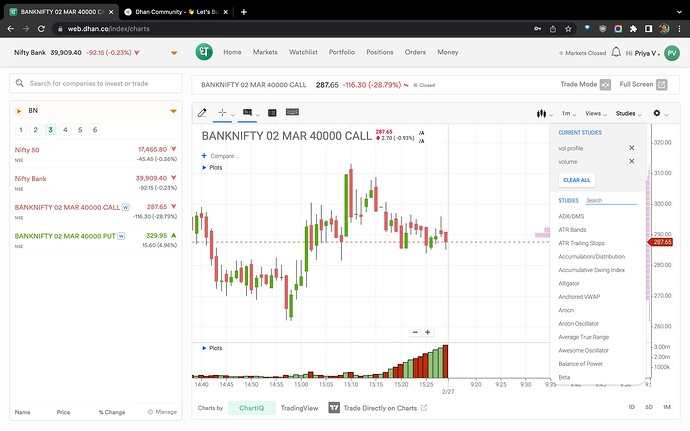
Task: Click the search magnifier icon
Action: tap(19, 83)
